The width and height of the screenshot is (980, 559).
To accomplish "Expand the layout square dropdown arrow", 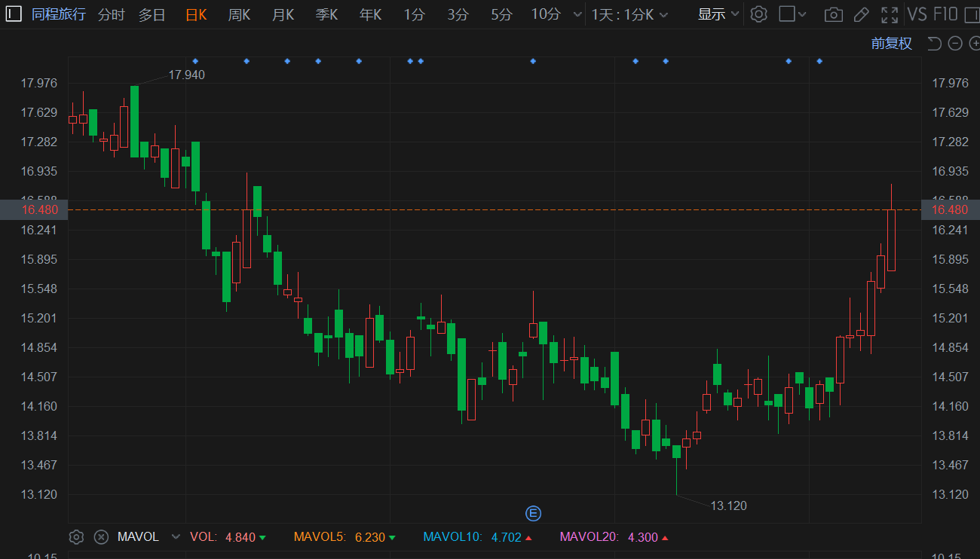I will 802,14.
